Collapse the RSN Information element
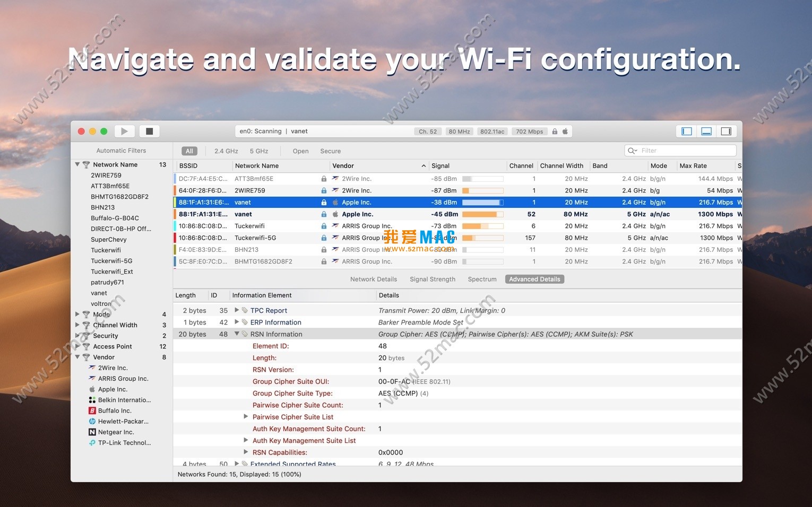 point(237,334)
